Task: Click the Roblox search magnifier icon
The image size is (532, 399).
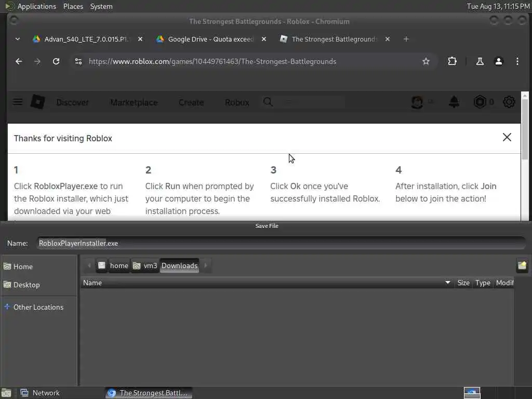Action: pyautogui.click(x=268, y=102)
